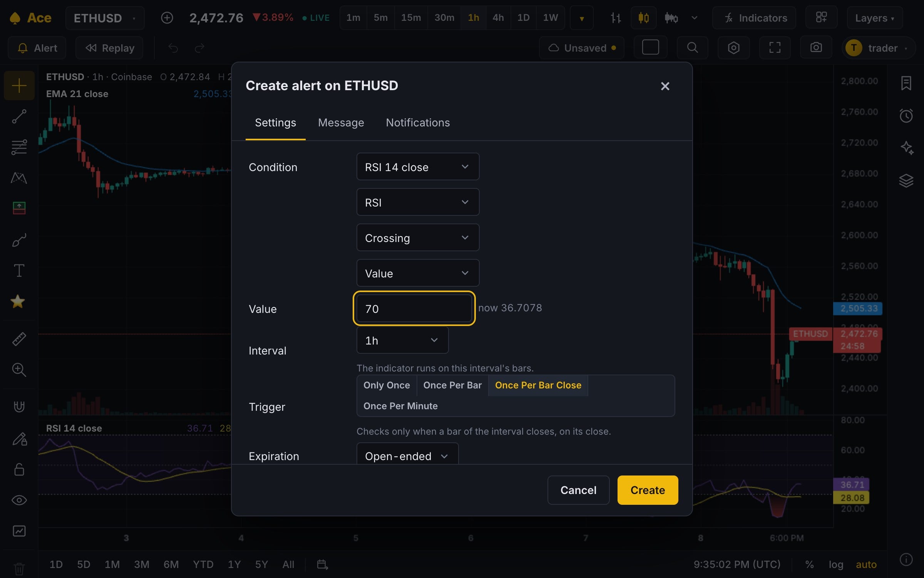924x578 pixels.
Task: Open the Crossing operator dropdown
Action: (x=418, y=238)
